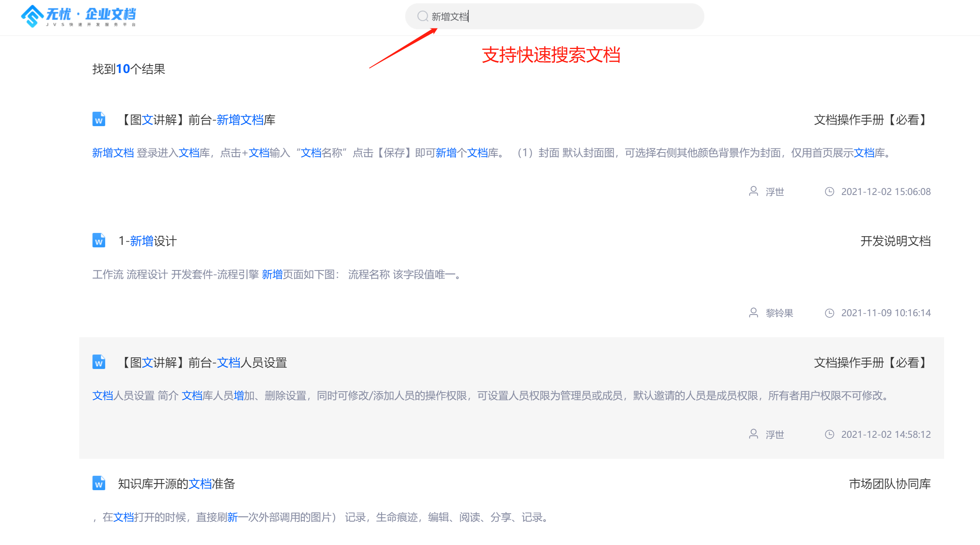Open 文档操作手册【必看】 library of 文档人员设置 result

tap(872, 363)
